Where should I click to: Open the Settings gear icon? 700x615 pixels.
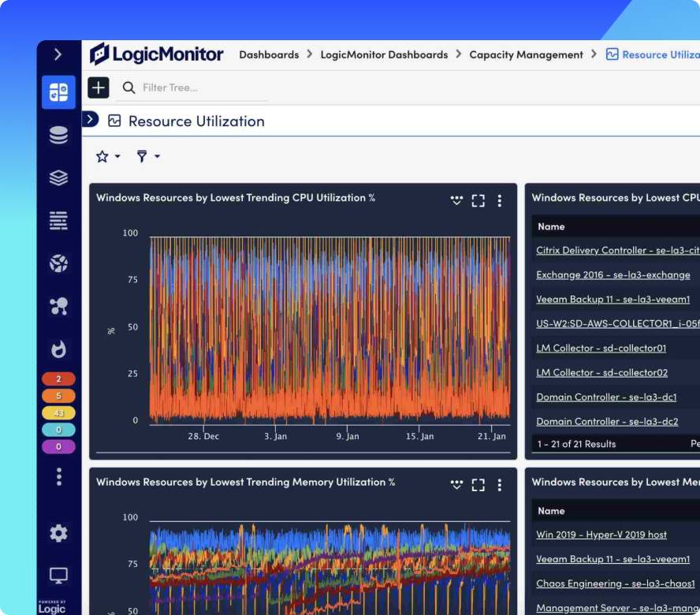[58, 533]
